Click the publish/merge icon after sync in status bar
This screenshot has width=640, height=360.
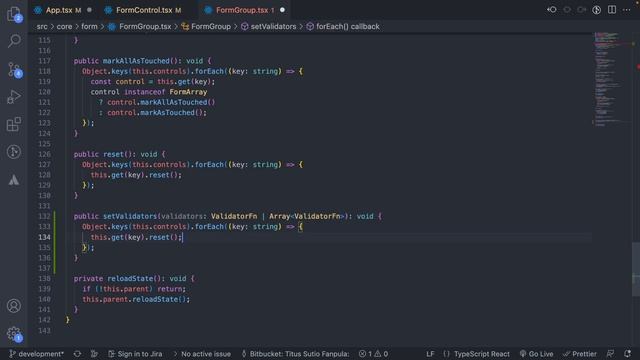pos(94,354)
